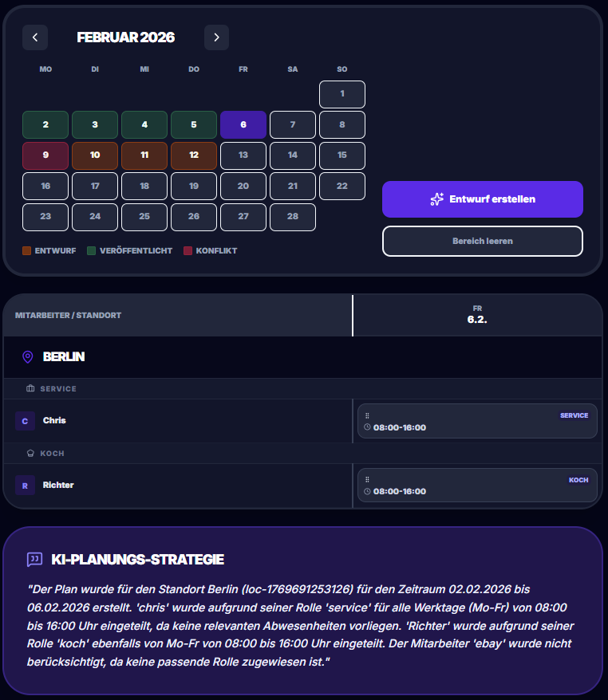Go to previous month with left chevron
608x700 pixels.
point(35,37)
